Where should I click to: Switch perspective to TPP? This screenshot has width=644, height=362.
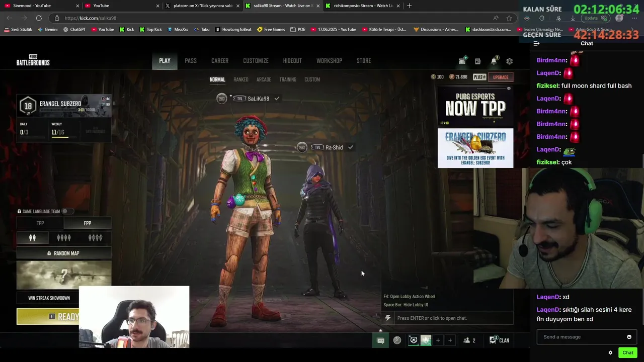click(40, 223)
